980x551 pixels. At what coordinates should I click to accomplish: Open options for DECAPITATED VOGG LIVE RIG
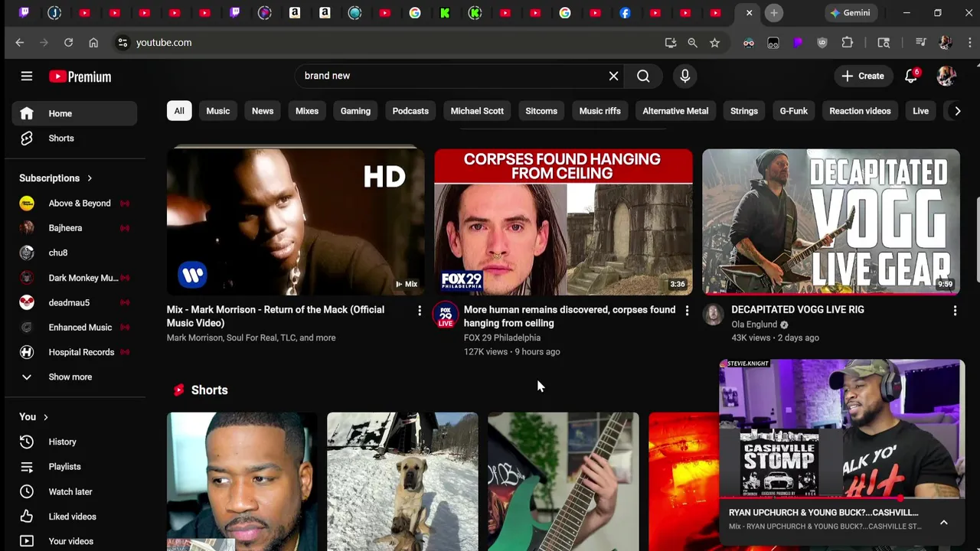[955, 310]
